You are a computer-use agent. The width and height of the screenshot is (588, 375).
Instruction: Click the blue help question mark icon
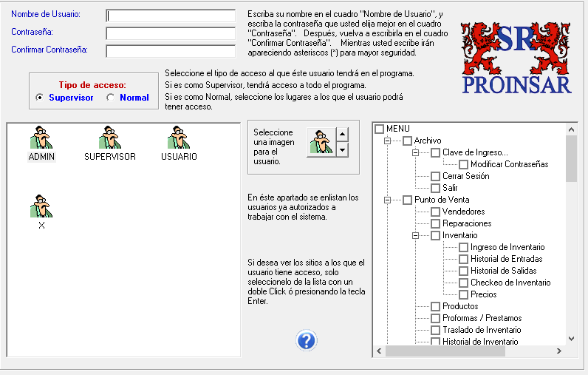(x=307, y=340)
